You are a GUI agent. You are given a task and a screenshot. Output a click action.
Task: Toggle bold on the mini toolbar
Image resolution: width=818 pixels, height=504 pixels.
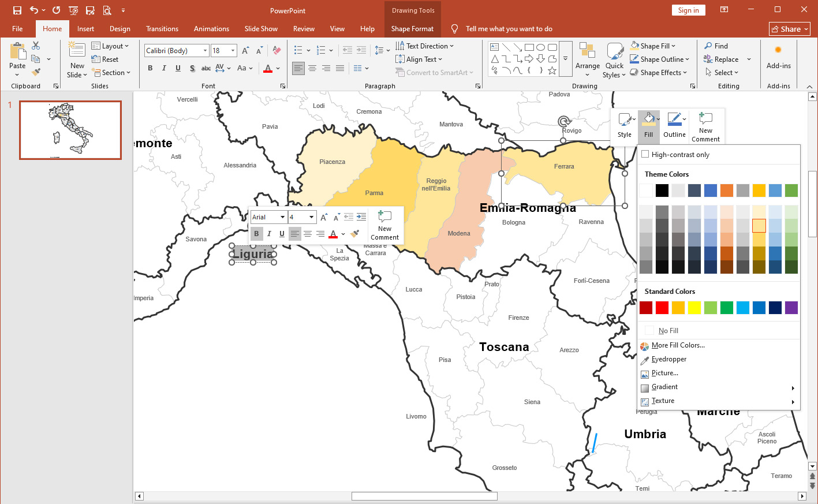pos(256,233)
